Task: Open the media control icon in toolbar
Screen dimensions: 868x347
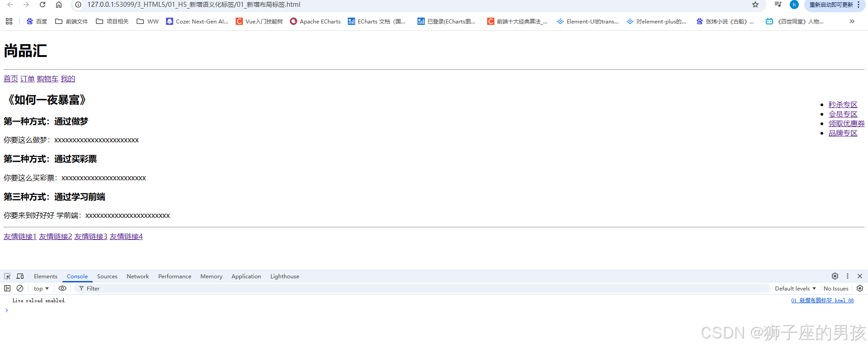Action: coord(778,5)
